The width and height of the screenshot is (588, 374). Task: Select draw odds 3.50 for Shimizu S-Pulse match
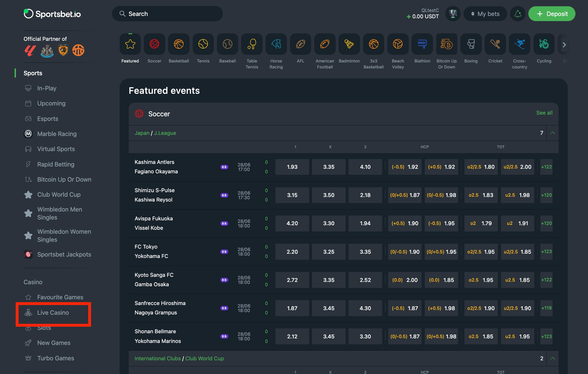329,195
